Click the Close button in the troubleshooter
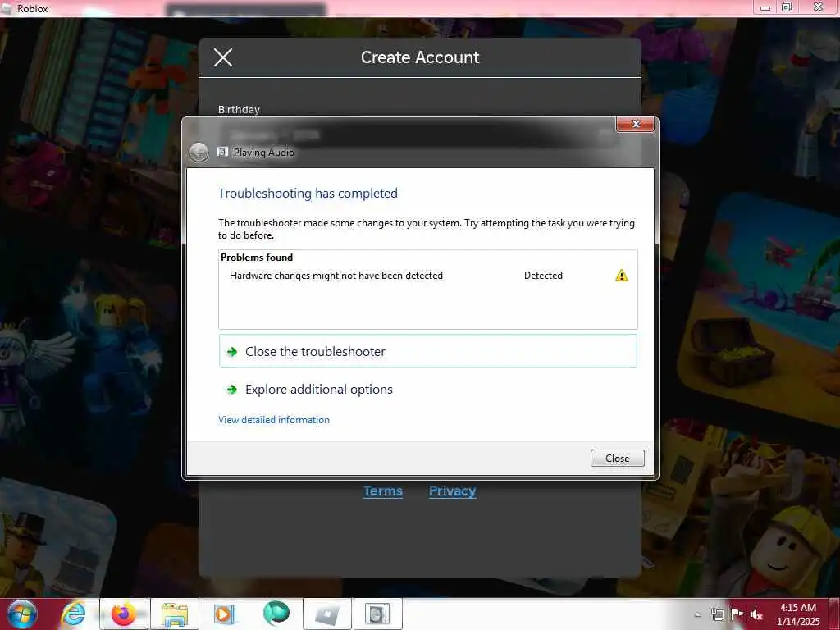 click(x=617, y=458)
